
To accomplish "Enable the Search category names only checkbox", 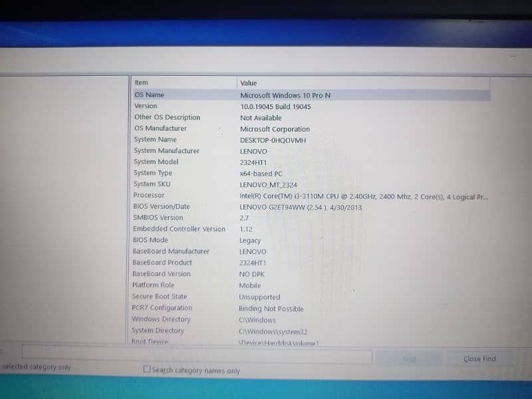I will coord(148,370).
